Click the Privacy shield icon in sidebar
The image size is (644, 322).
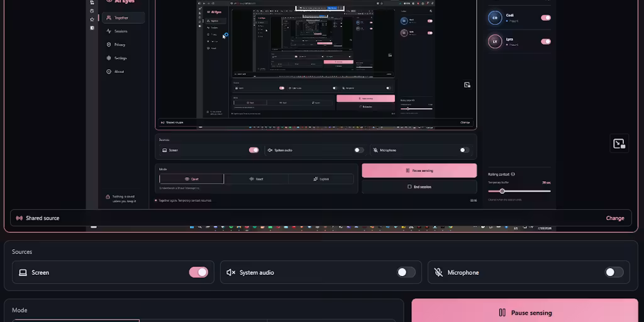109,45
